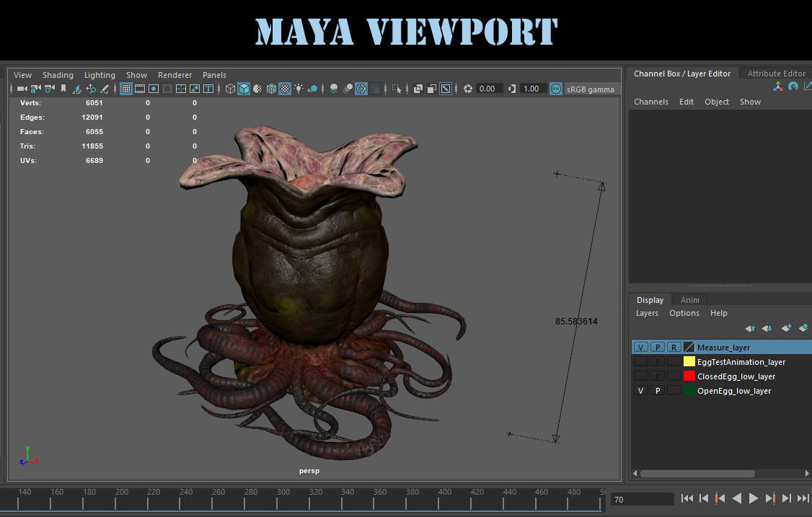Screen dimensions: 812x517
Task: Click the Select Camera icon in panel toolbar
Action: 22,89
